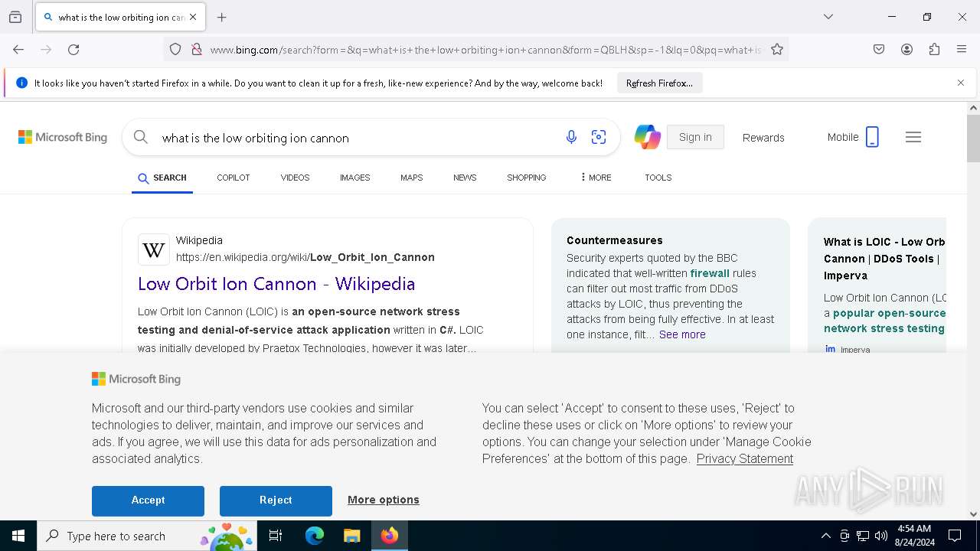This screenshot has height=551, width=980.
Task: Dismiss the Firefox refresh notification bar
Action: [x=961, y=83]
